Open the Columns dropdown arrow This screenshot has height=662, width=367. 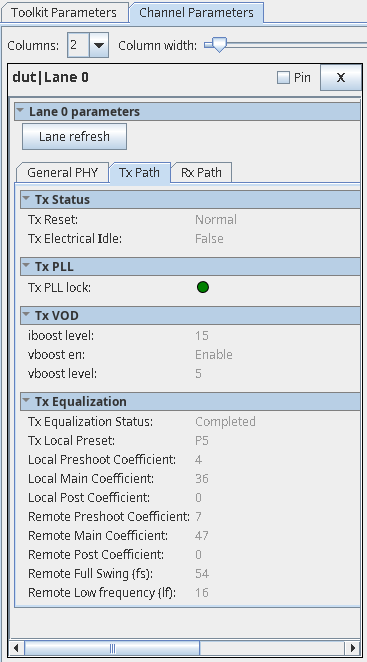tap(99, 45)
